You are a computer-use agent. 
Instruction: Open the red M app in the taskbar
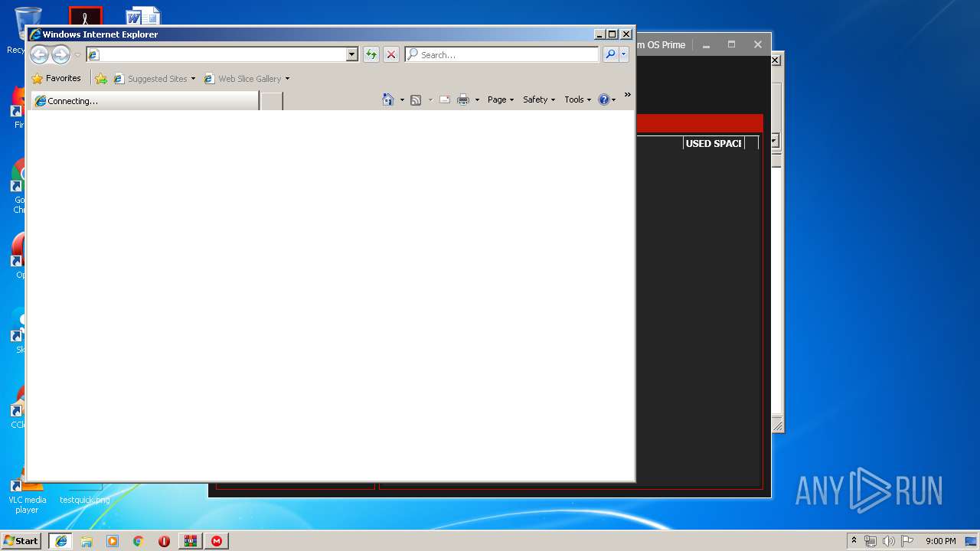click(x=217, y=540)
